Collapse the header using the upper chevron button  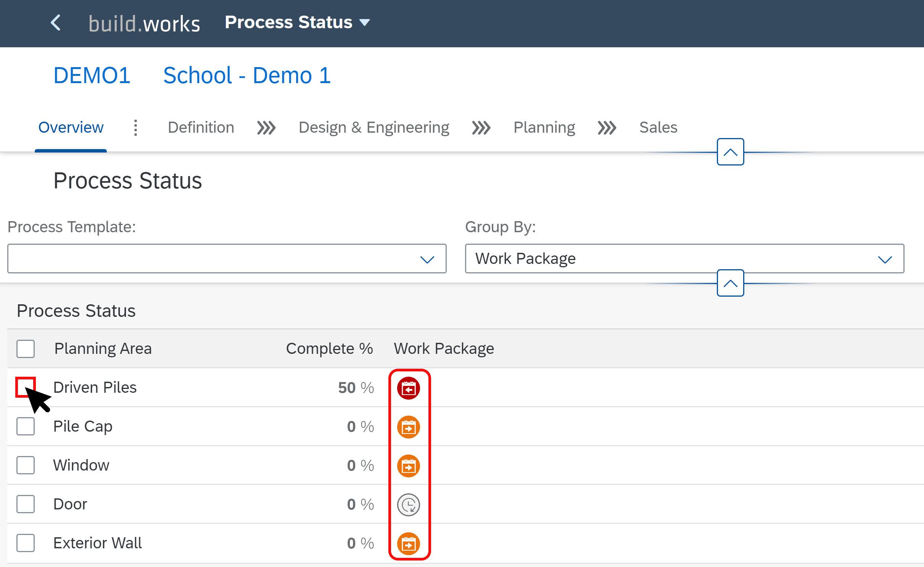point(731,152)
